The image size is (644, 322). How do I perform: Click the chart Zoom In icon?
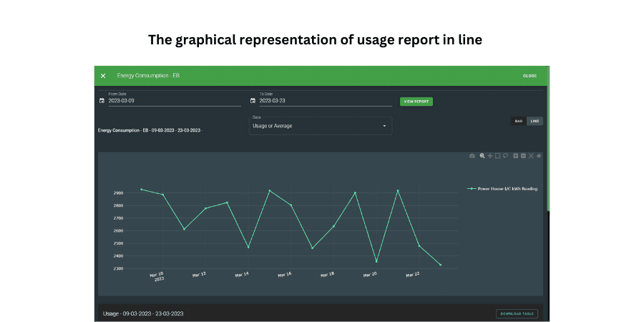pyautogui.click(x=516, y=156)
